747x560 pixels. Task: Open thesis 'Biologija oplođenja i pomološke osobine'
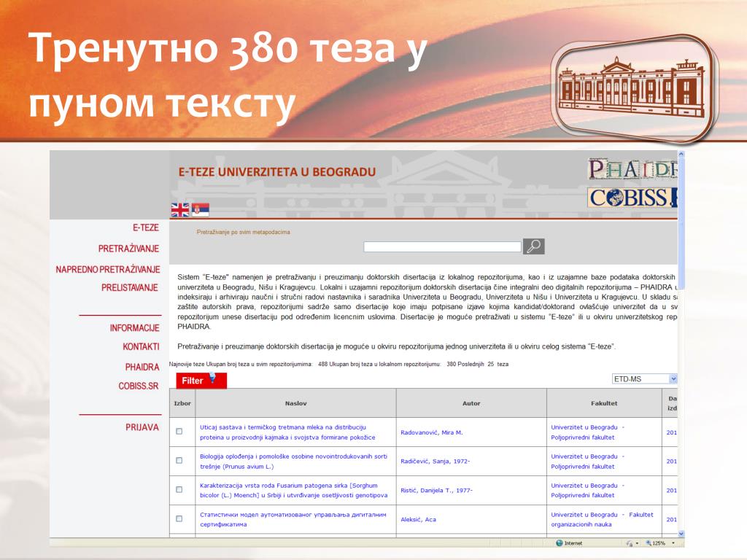point(293,462)
